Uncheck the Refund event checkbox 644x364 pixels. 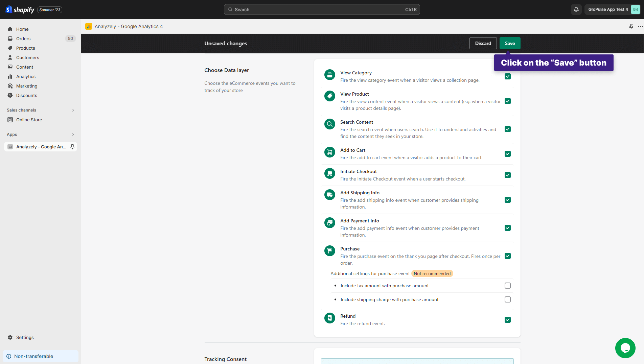click(507, 320)
